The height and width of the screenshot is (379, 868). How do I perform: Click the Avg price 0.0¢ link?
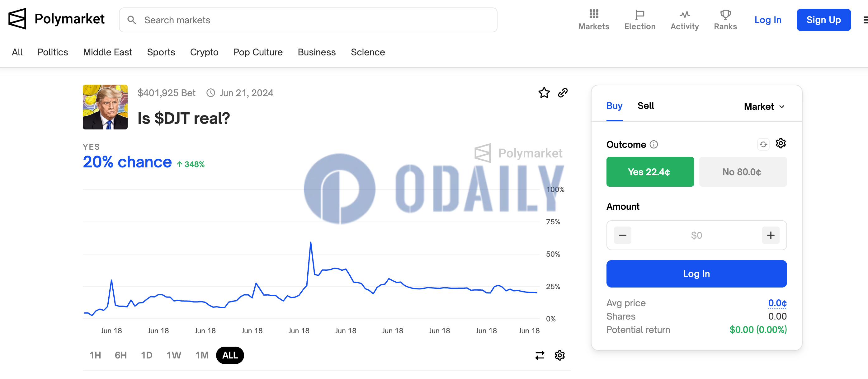(x=777, y=303)
